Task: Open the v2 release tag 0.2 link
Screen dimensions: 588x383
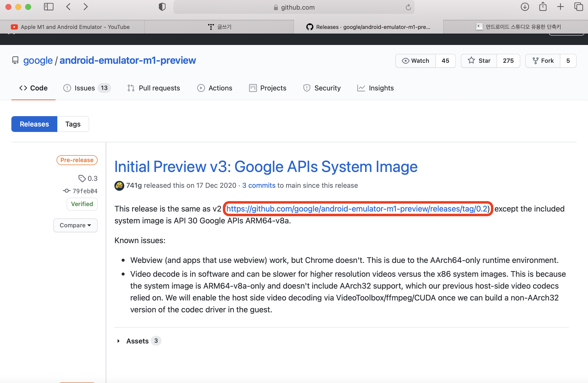Action: click(x=357, y=209)
